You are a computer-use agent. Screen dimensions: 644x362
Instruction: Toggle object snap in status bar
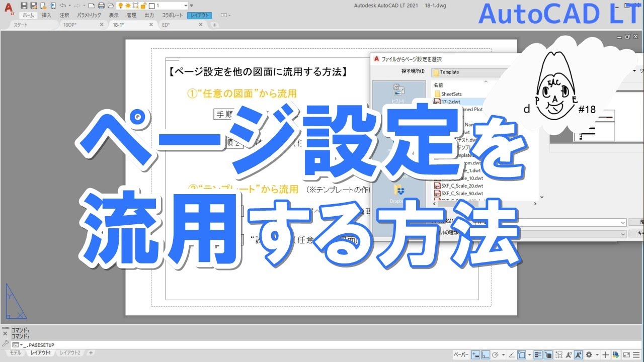tap(521, 354)
